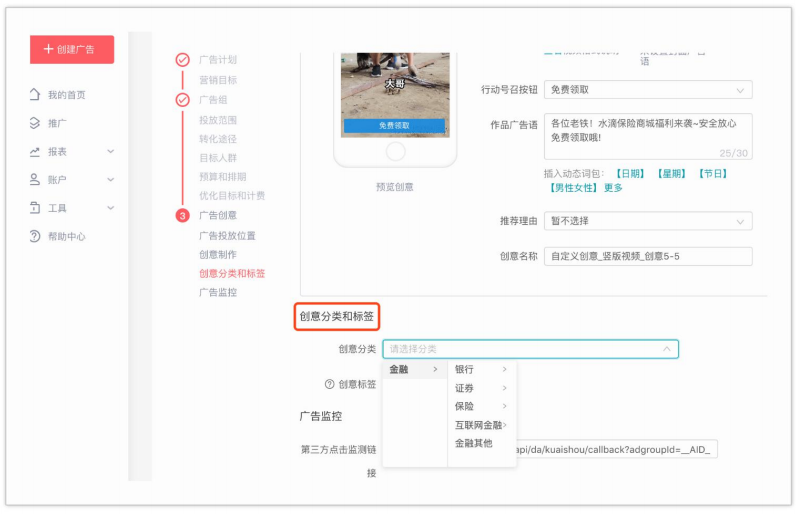801x514 pixels.
Task: Click the 工具 sidebar icon
Action: (x=35, y=208)
